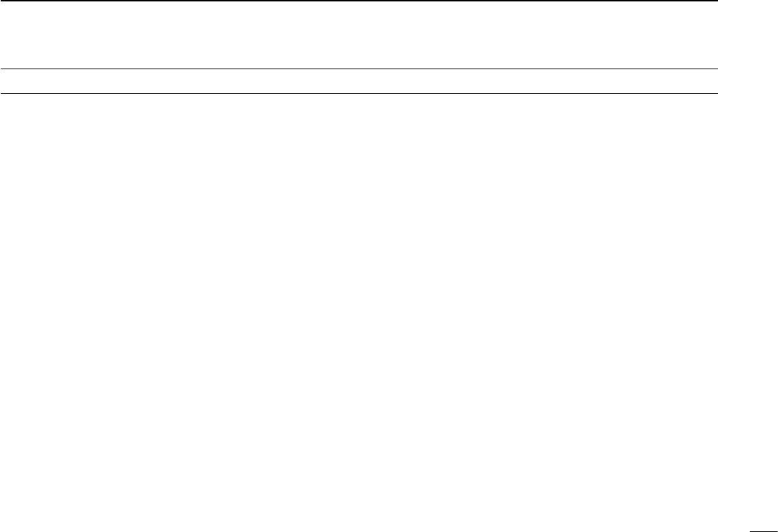Image resolution: width=778 pixels, height=532 pixels.
Task: Click left end of the second line
Action: pyautogui.click(x=3, y=69)
